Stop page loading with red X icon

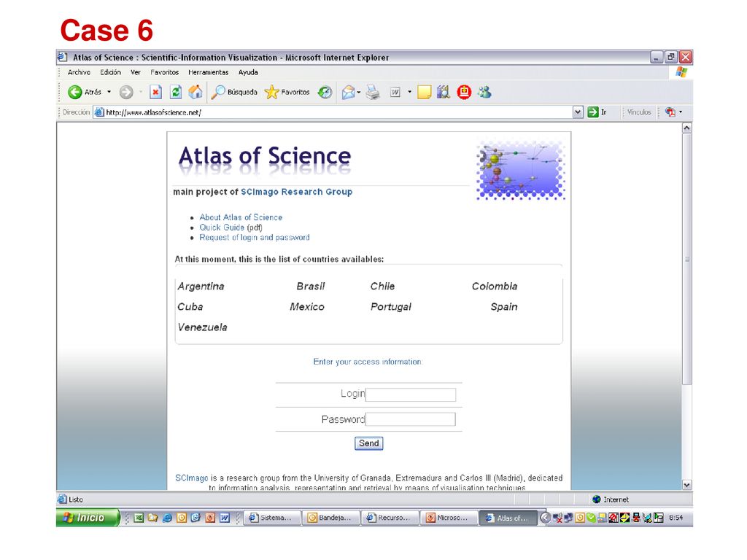click(155, 92)
